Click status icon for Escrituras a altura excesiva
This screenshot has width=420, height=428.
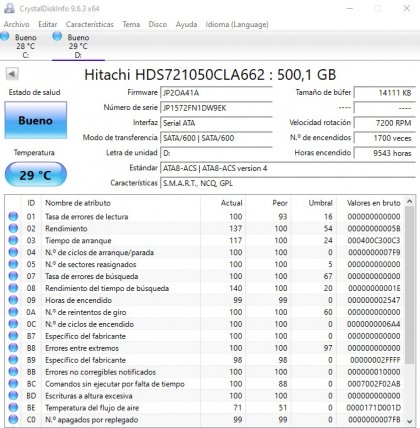(13, 396)
